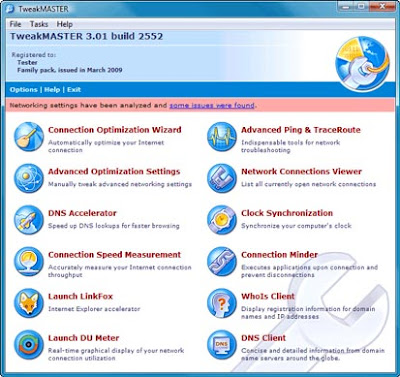Maximize the TweakMASTER window
Viewport: 400px width, 377px height.
click(362, 6)
